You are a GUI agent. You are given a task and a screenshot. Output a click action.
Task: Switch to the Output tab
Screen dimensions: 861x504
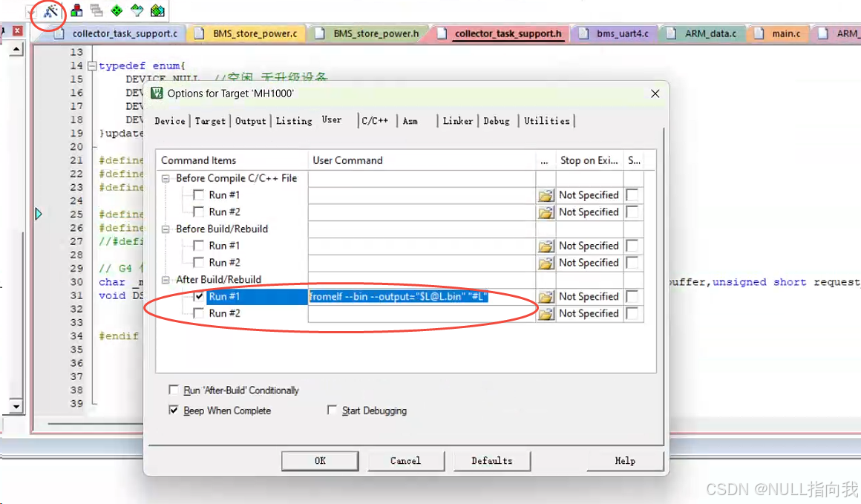tap(250, 121)
